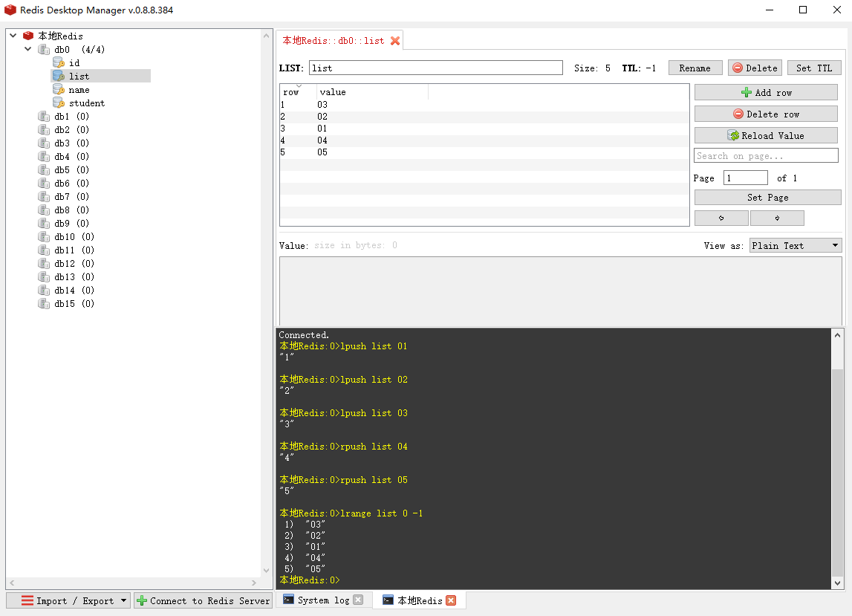Reload the list value
The image size is (852, 616).
[x=766, y=135]
